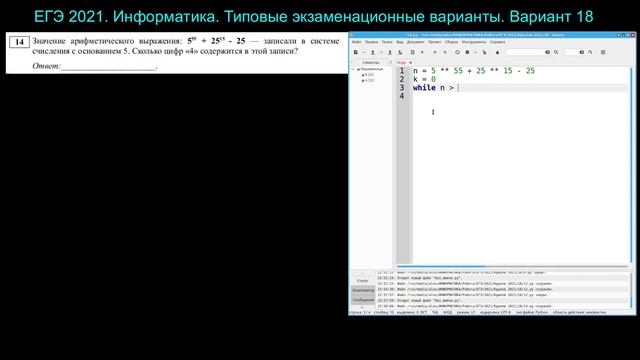Click the Compile toolbar icon
Screen dimensions: 640x360
(457, 52)
